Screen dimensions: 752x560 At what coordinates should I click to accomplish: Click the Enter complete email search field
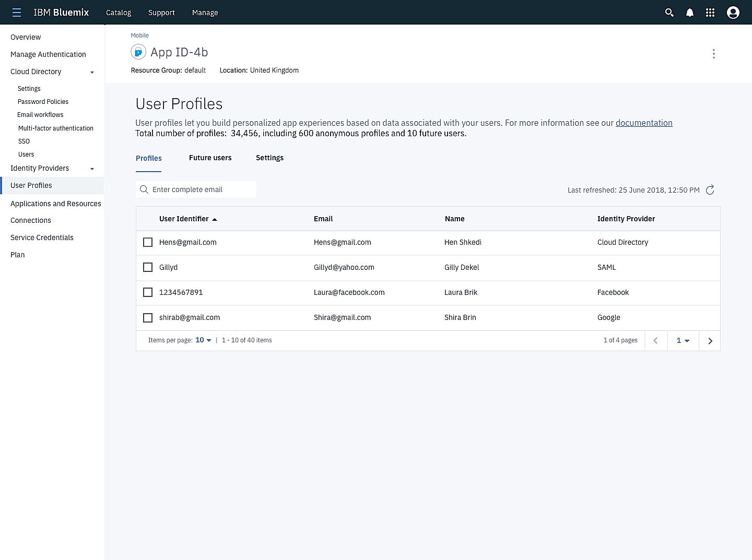196,189
